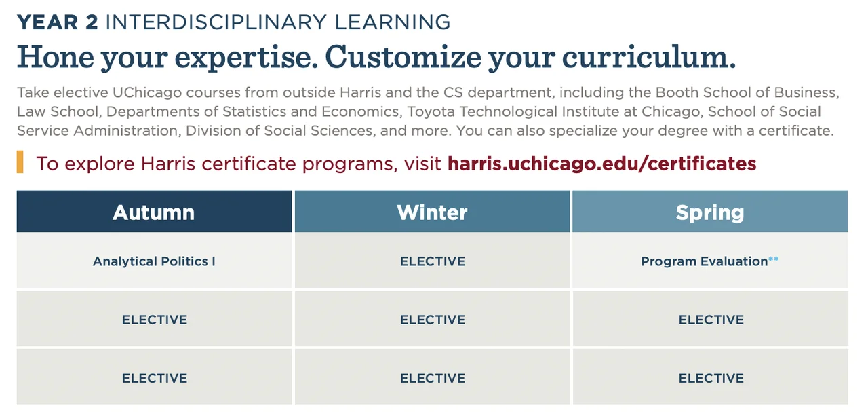Click the Program Evaluation course cell
This screenshot has width=868, height=412.
click(704, 261)
